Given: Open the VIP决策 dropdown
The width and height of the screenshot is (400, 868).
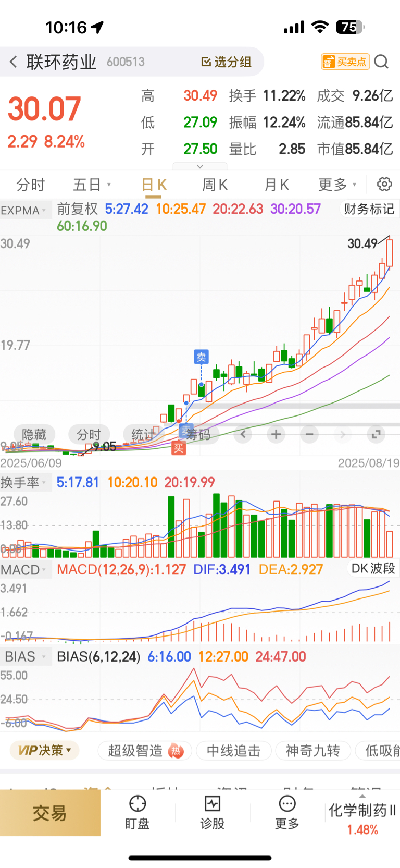Looking at the screenshot, I should click(45, 751).
